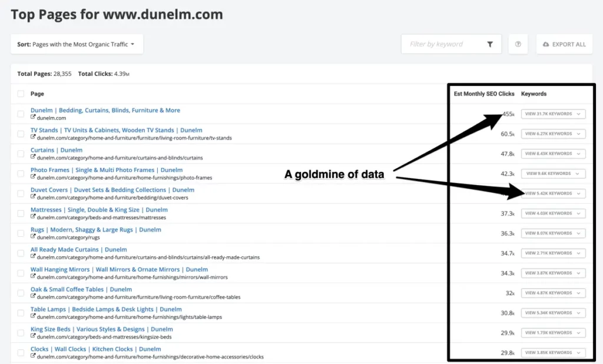This screenshot has width=603, height=364.
Task: Expand View 5.34K Keywords dropdown
Action: (553, 313)
